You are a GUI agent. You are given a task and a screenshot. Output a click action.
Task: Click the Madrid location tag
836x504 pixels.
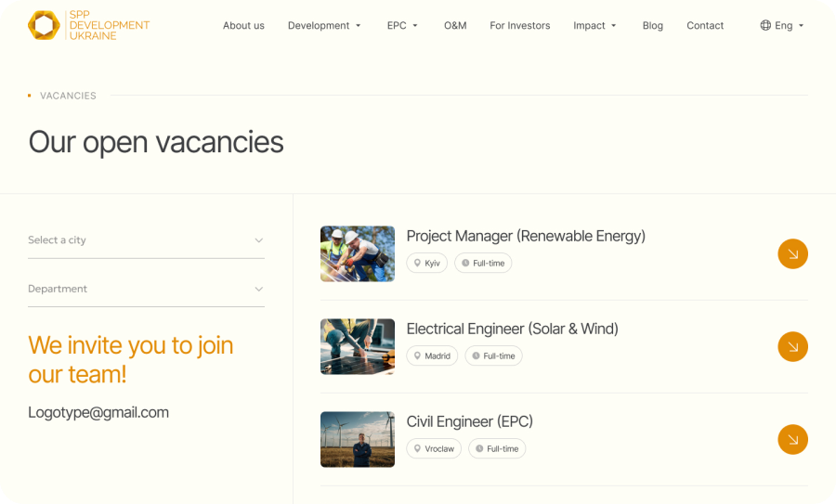coord(432,355)
